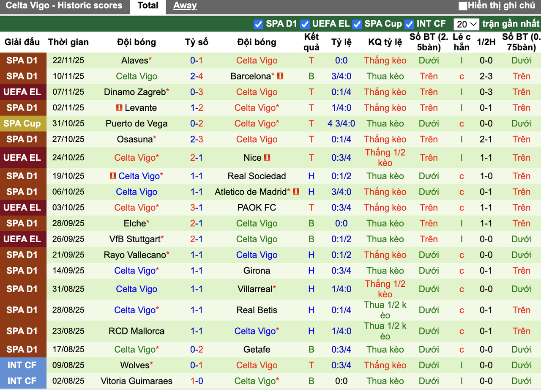Switch to the Away tab
This screenshot has height=392, width=541.
click(185, 6)
